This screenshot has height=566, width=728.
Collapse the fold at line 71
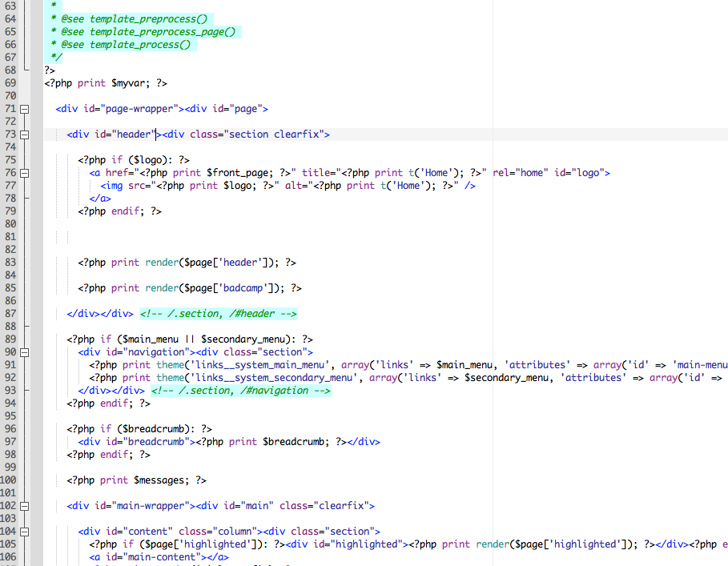(x=25, y=109)
